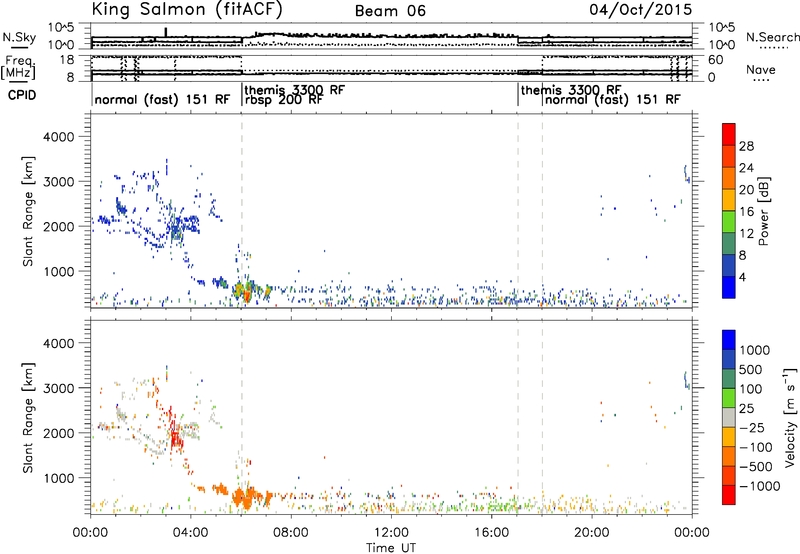Click the "08:00" time tick label
This screenshot has height=554, width=800.
(291, 533)
